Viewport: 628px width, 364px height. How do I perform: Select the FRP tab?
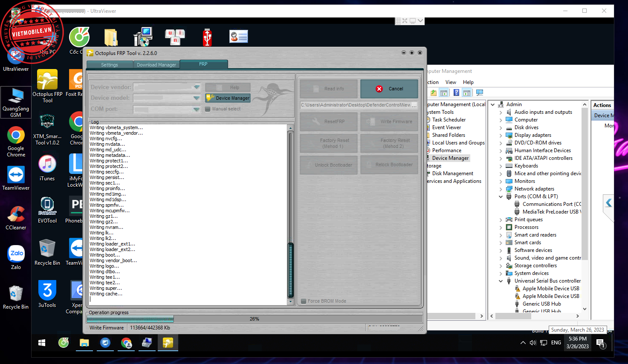(x=203, y=64)
